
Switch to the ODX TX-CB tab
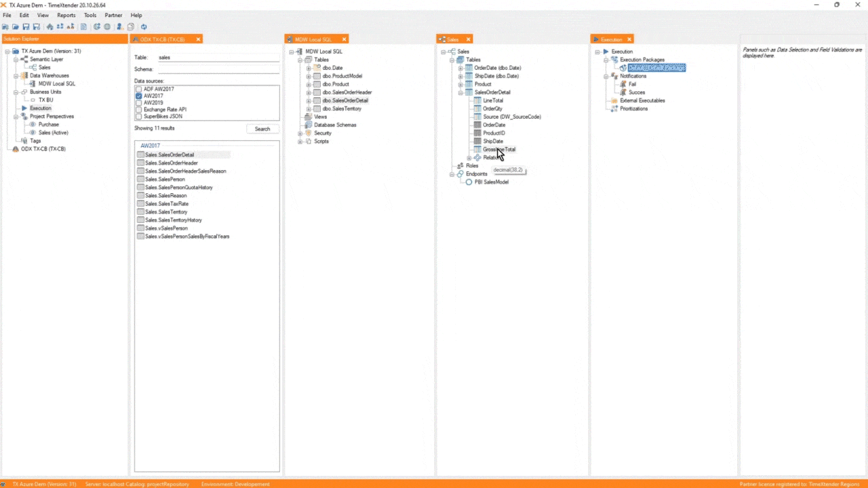pos(163,39)
